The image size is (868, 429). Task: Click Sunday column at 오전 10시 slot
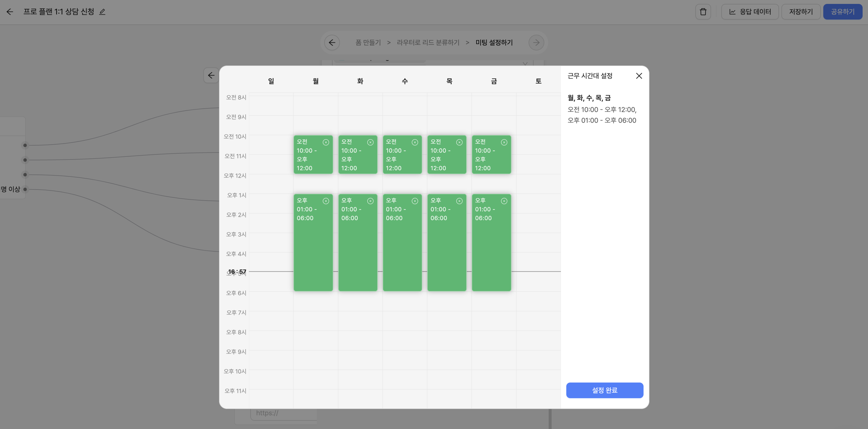[x=271, y=145]
